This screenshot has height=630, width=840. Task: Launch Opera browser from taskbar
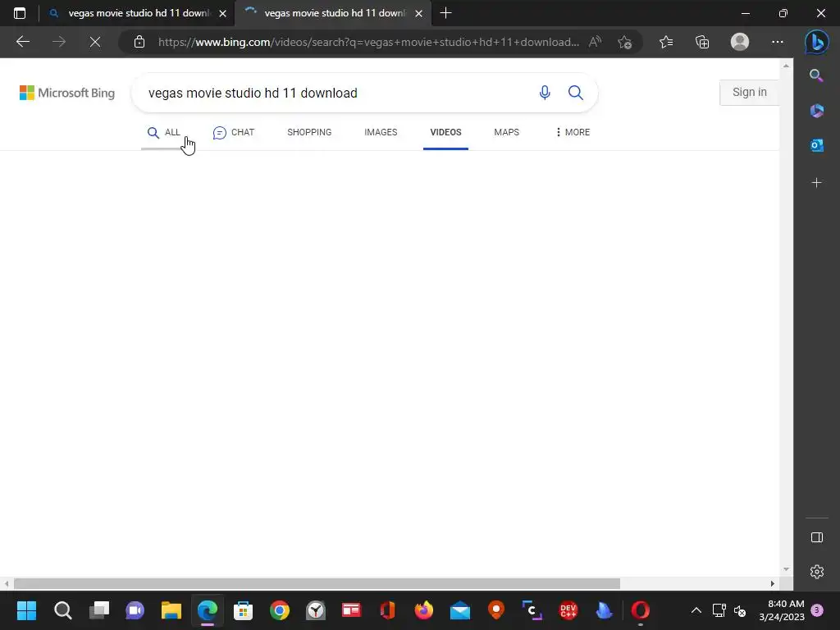(x=640, y=610)
